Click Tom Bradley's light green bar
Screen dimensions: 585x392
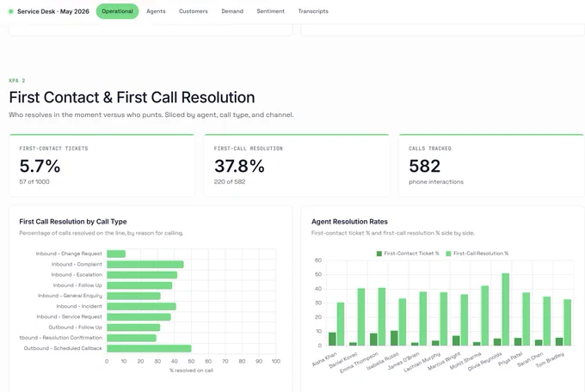click(568, 322)
